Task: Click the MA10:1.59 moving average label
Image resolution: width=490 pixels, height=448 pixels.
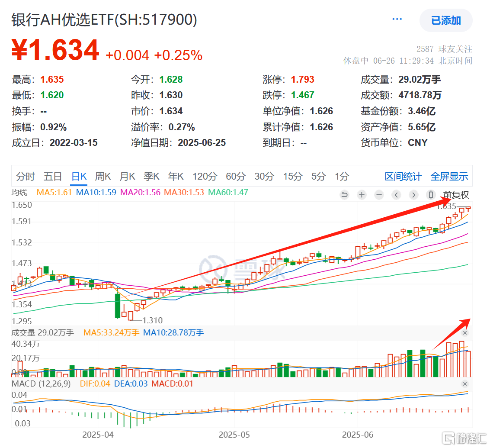Action: pyautogui.click(x=96, y=193)
